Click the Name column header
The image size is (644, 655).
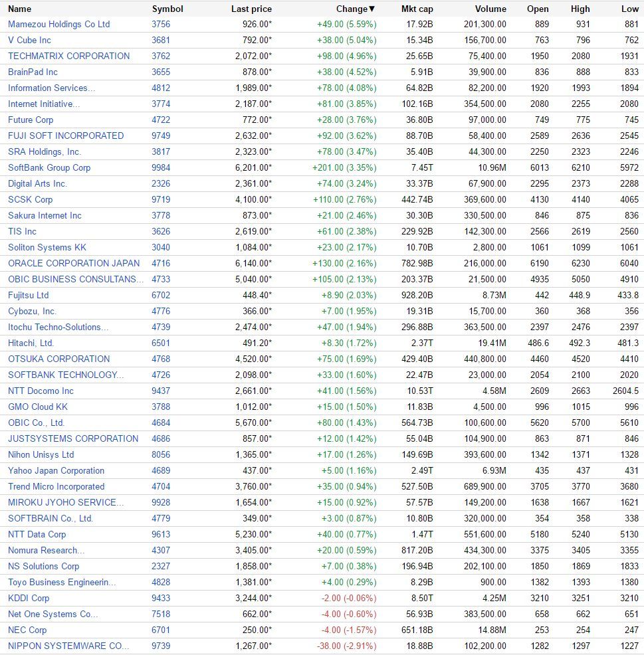(19, 9)
